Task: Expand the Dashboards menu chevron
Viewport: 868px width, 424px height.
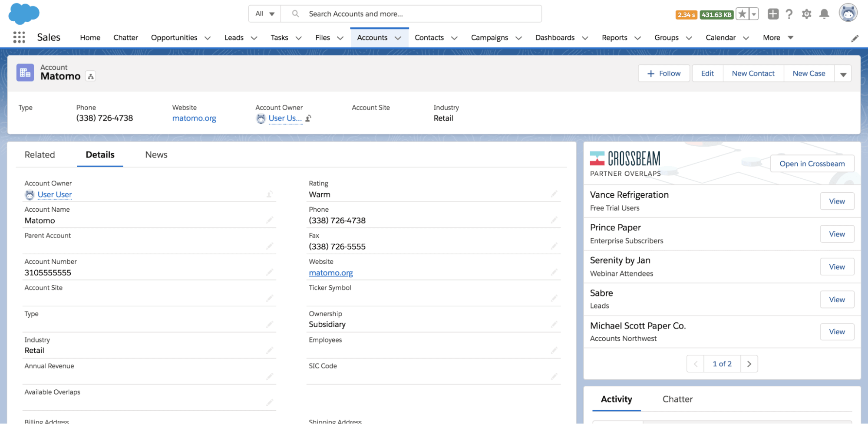Action: [x=585, y=38]
